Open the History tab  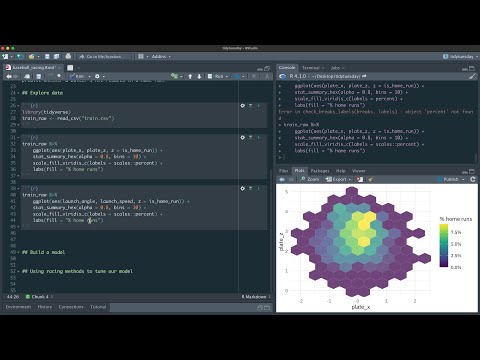click(45, 307)
